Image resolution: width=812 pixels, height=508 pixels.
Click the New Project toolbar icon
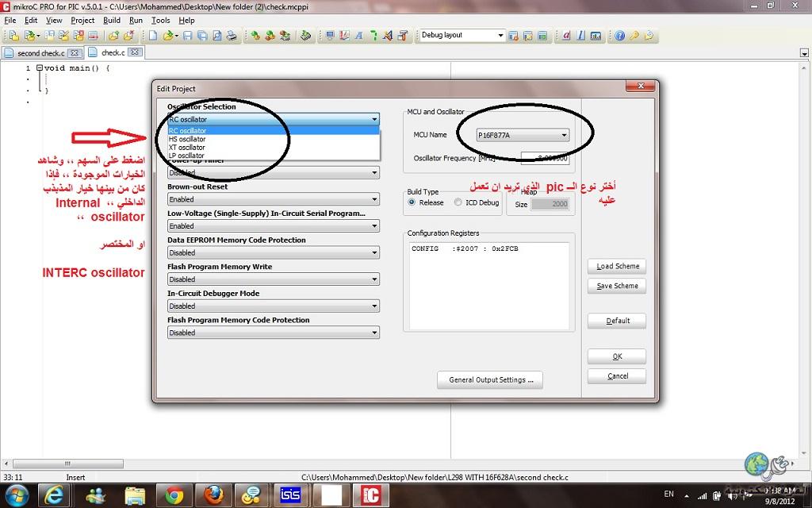(14, 36)
